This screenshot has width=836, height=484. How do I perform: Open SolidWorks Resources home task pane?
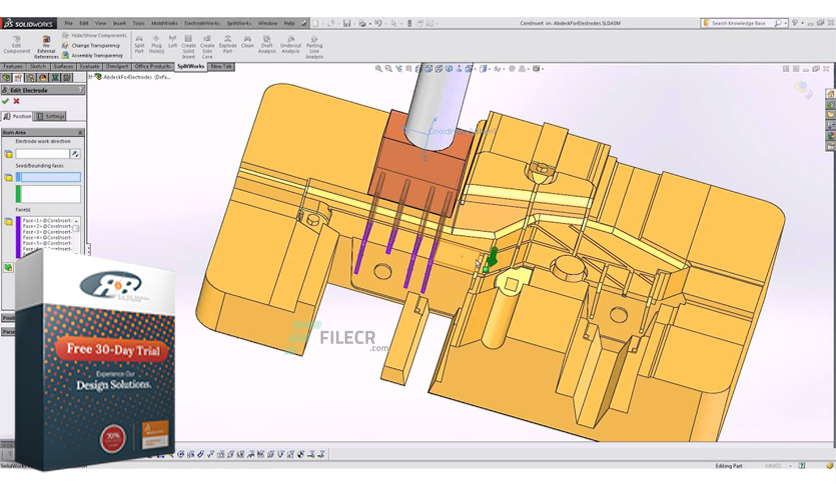(831, 94)
